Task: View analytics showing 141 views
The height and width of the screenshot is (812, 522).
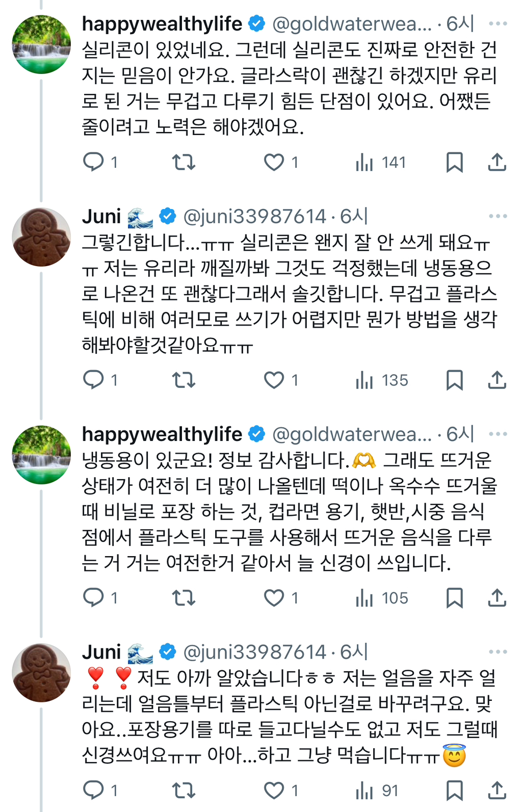Action: pos(381,162)
